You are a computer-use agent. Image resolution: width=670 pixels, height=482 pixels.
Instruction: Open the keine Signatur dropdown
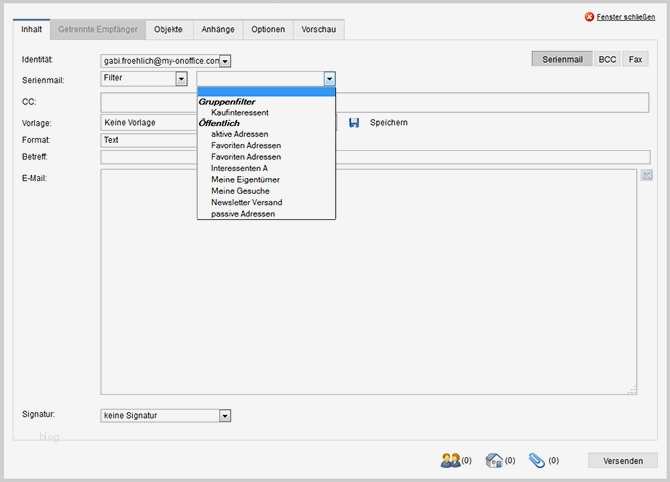[x=166, y=416]
